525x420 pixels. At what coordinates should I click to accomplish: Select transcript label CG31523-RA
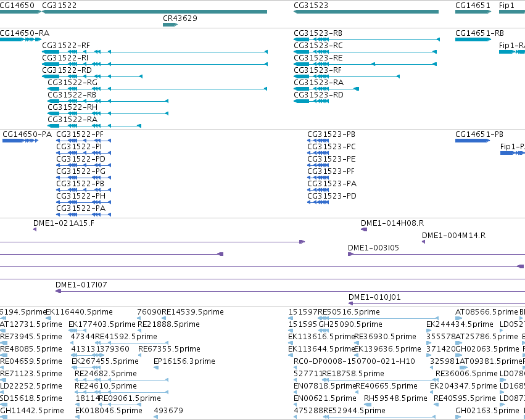[x=319, y=83]
